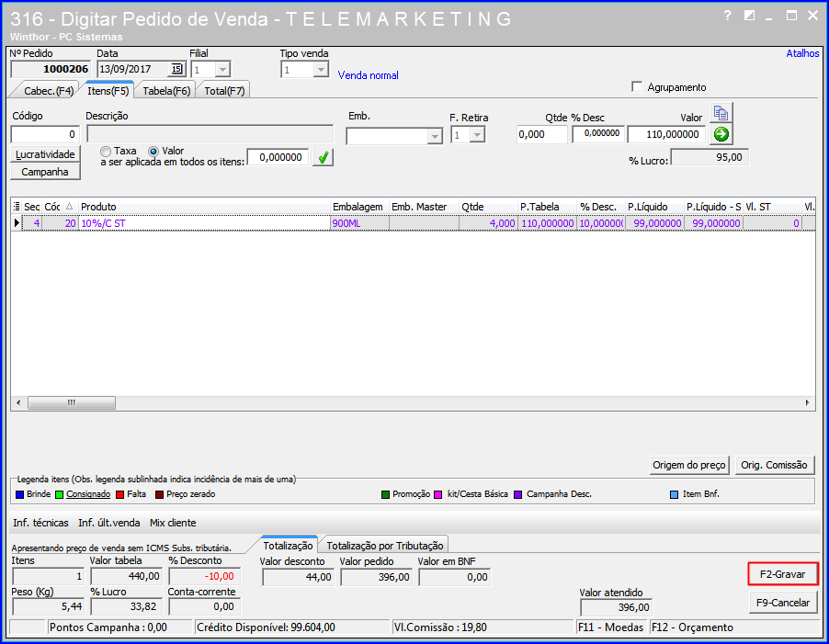Click the Qtde input field
Viewport: 829px width, 644px height.
[542, 134]
